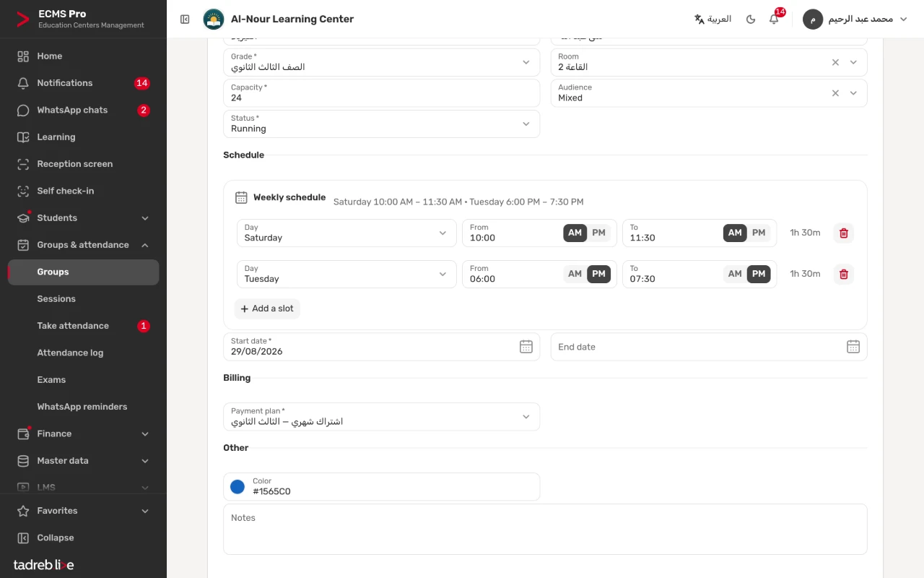The width and height of the screenshot is (924, 578).
Task: Delete the Tuesday schedule slot
Action: click(x=843, y=274)
